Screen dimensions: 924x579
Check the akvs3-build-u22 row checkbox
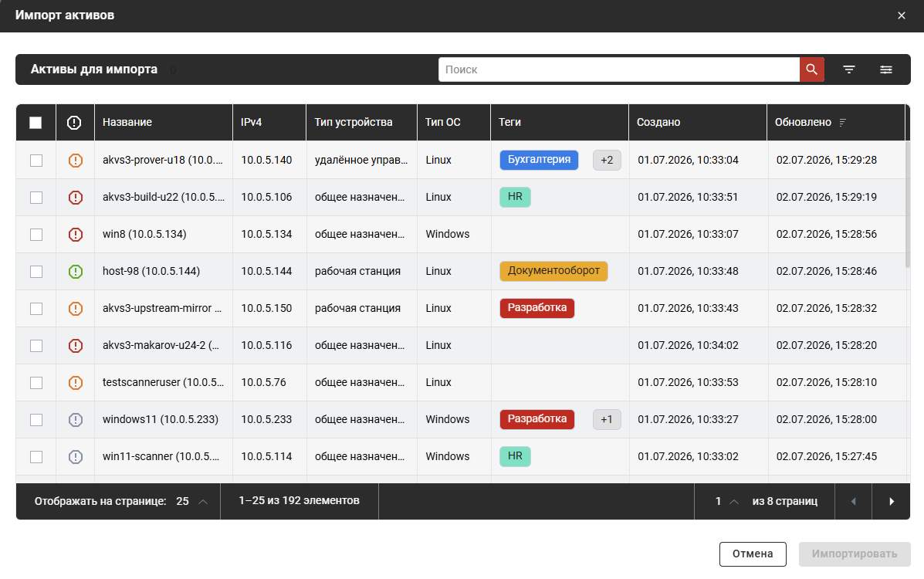(x=36, y=198)
